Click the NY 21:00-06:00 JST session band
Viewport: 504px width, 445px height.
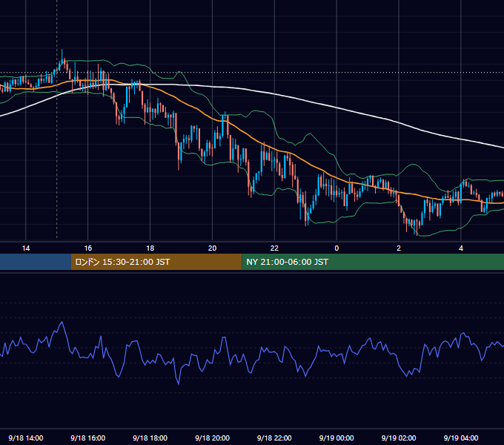[x=373, y=262]
